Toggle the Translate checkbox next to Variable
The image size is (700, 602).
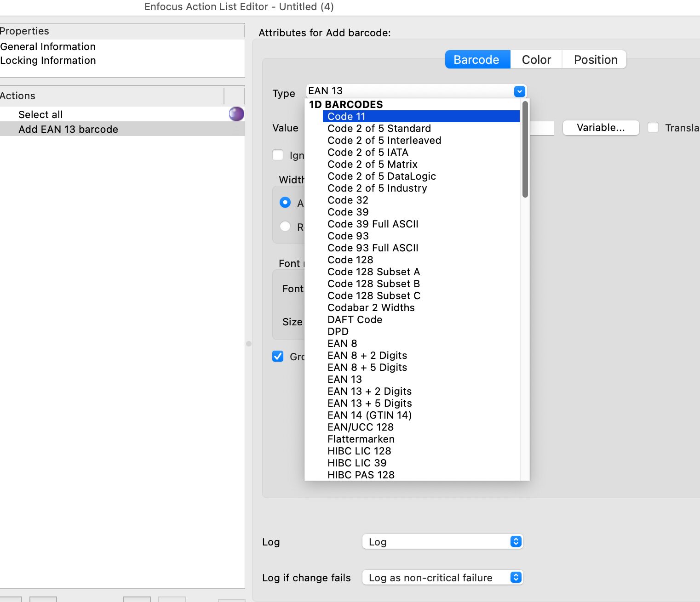click(653, 128)
